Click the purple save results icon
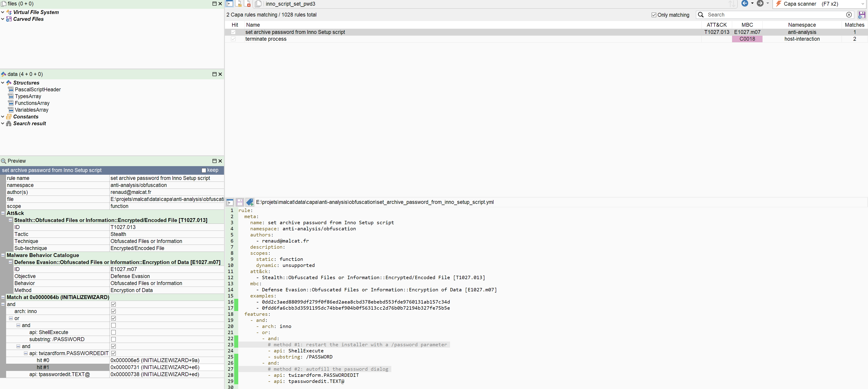This screenshot has width=868, height=389. tap(862, 15)
